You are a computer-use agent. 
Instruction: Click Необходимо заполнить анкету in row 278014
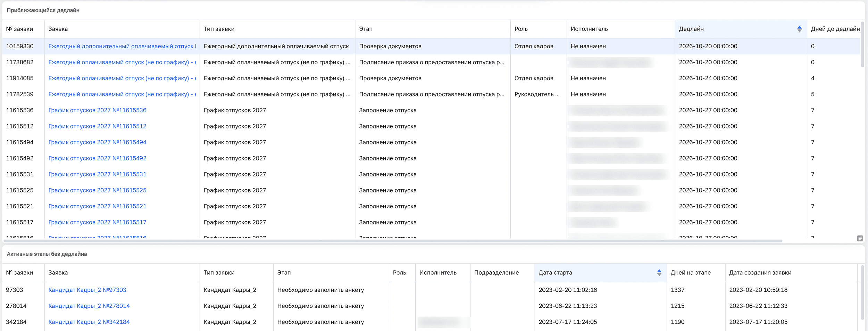tap(321, 306)
